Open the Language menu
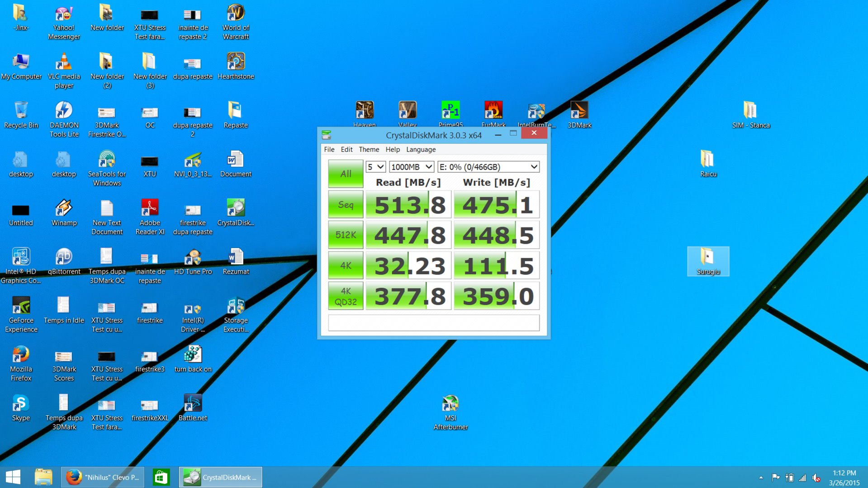Screen dimensions: 868x488 point(421,149)
